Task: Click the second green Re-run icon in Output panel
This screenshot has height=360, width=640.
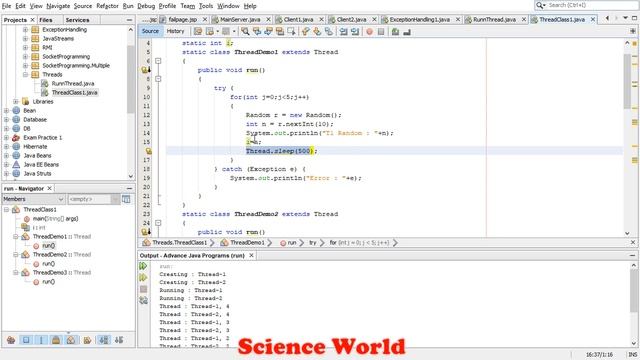Action: coord(143,278)
